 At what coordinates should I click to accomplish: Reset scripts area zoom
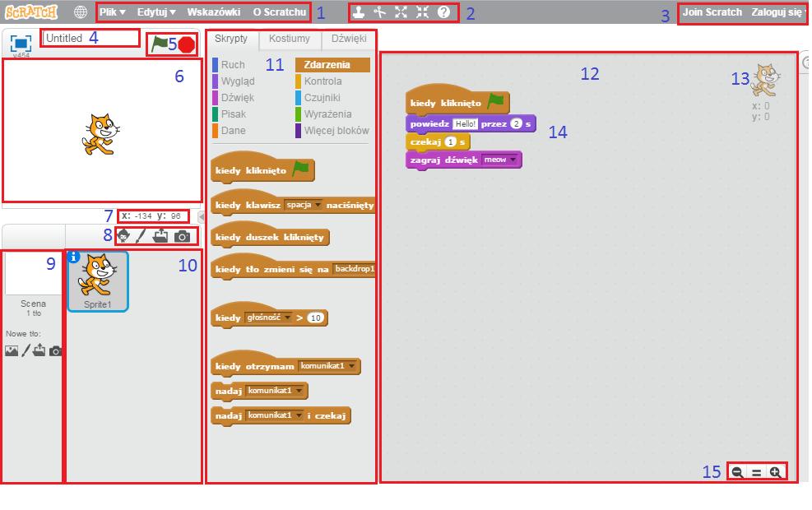coord(757,472)
